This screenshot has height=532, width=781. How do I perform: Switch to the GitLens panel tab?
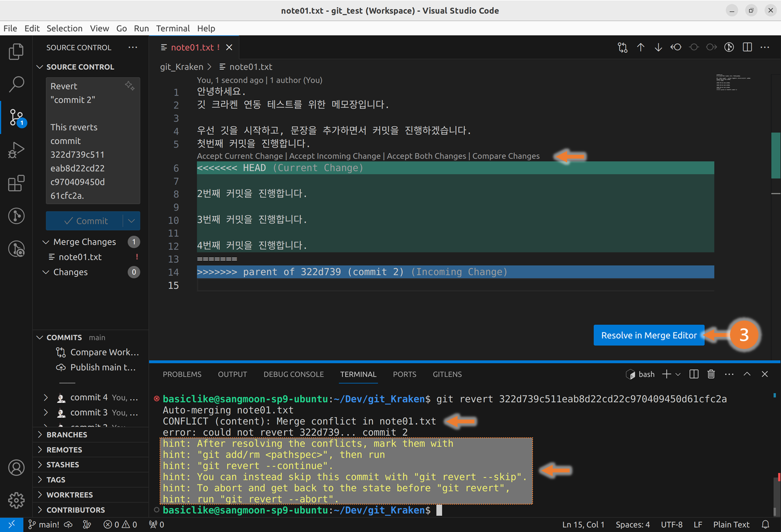(x=447, y=374)
